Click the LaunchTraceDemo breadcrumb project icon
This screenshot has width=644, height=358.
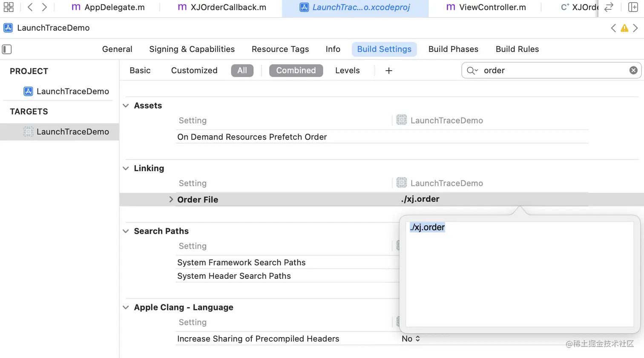tap(8, 28)
